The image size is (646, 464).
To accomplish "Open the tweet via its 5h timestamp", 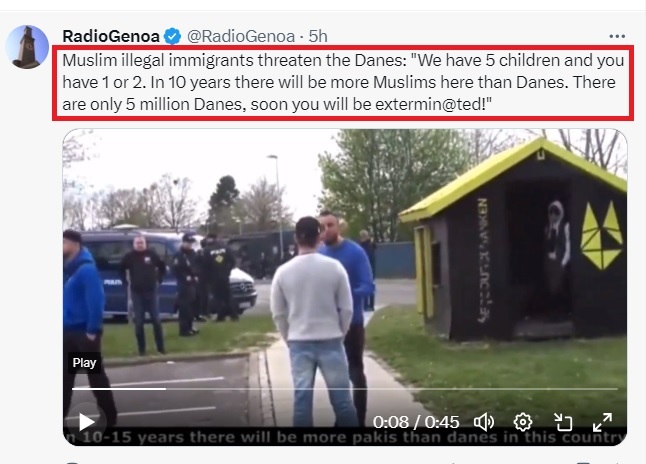I will tap(318, 36).
